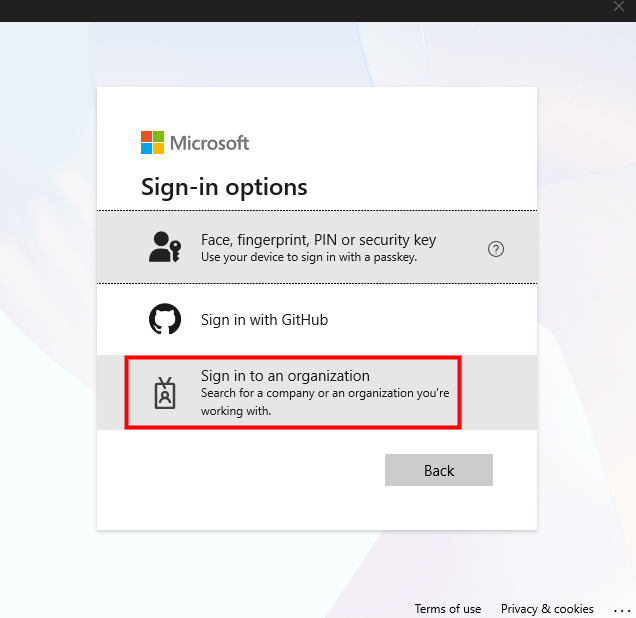Open the ellipsis more options in footer
The width and height of the screenshot is (636, 618).
pyautogui.click(x=623, y=610)
